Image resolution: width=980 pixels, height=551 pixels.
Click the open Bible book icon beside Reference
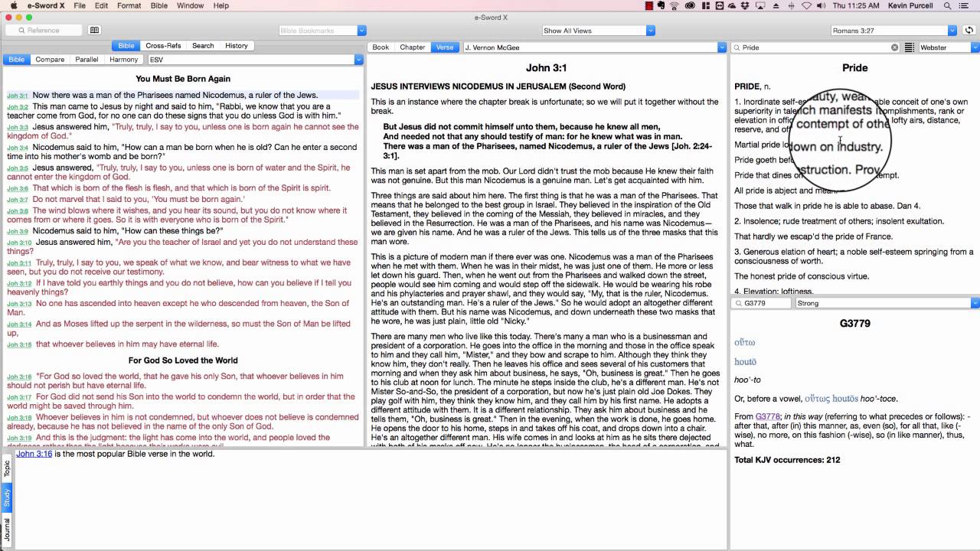(94, 31)
